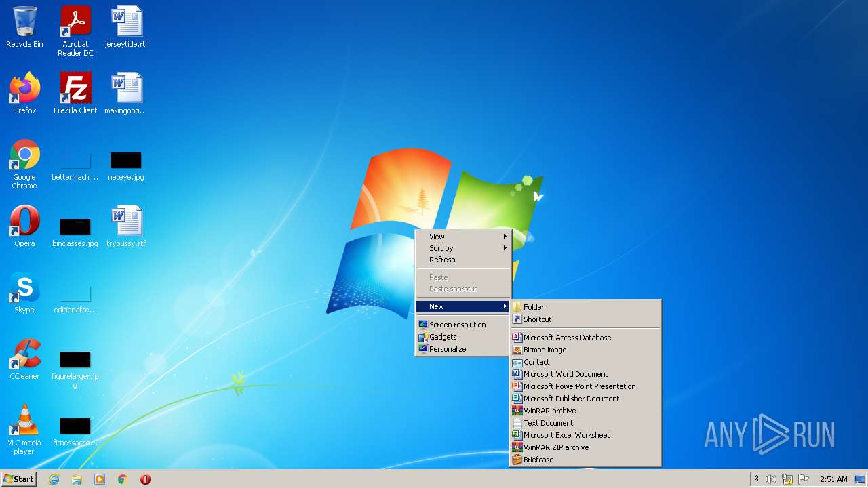Select the Opera desktop shortcut
The width and height of the screenshot is (868, 488).
point(24,226)
